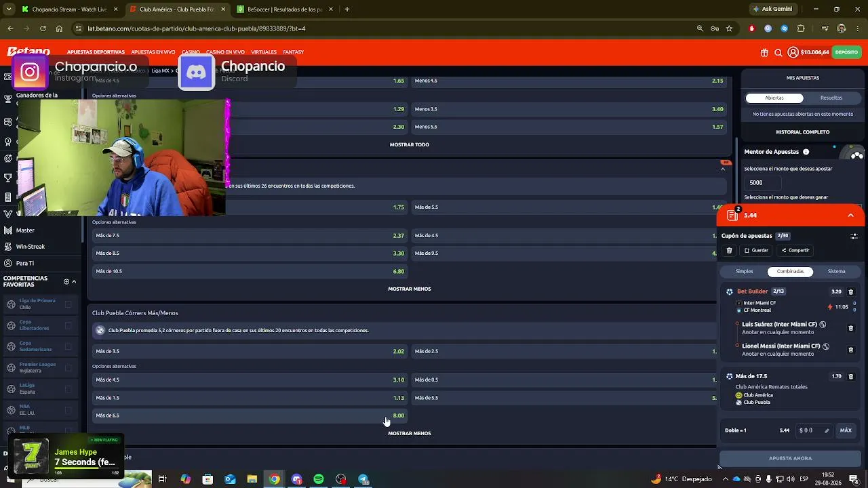Image resolution: width=868 pixels, height=488 pixels.
Task: Open Microsoft Store from the taskbar
Action: pyautogui.click(x=208, y=479)
